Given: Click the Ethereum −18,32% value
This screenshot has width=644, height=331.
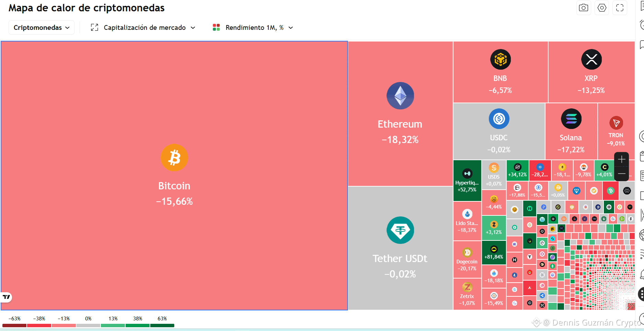Looking at the screenshot, I should pos(400,140).
